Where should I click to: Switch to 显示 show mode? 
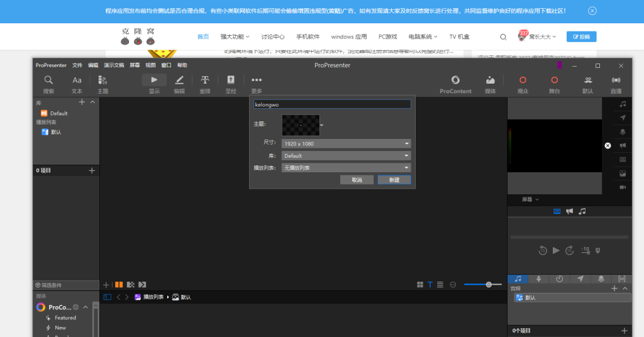[154, 84]
